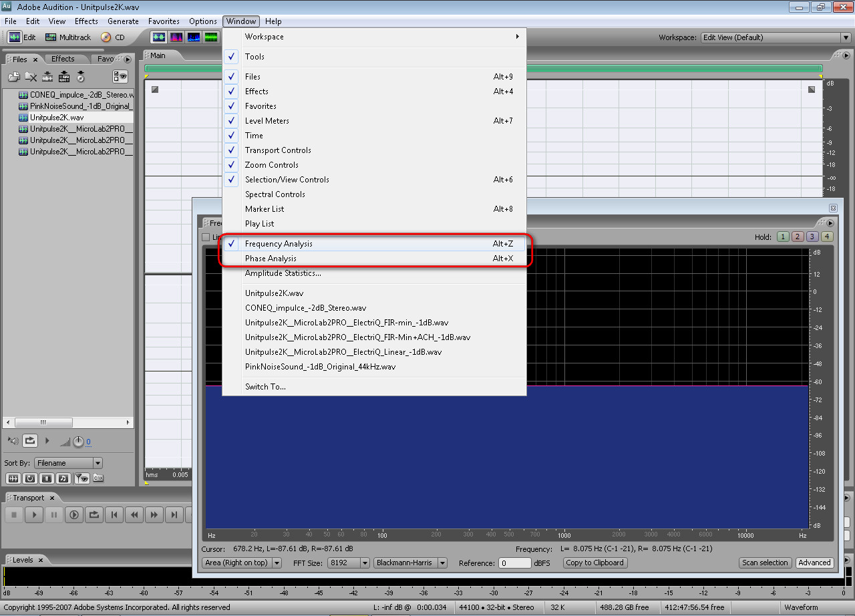Switch to Edit view
Viewport: 855px width, 616px height.
pyautogui.click(x=22, y=37)
